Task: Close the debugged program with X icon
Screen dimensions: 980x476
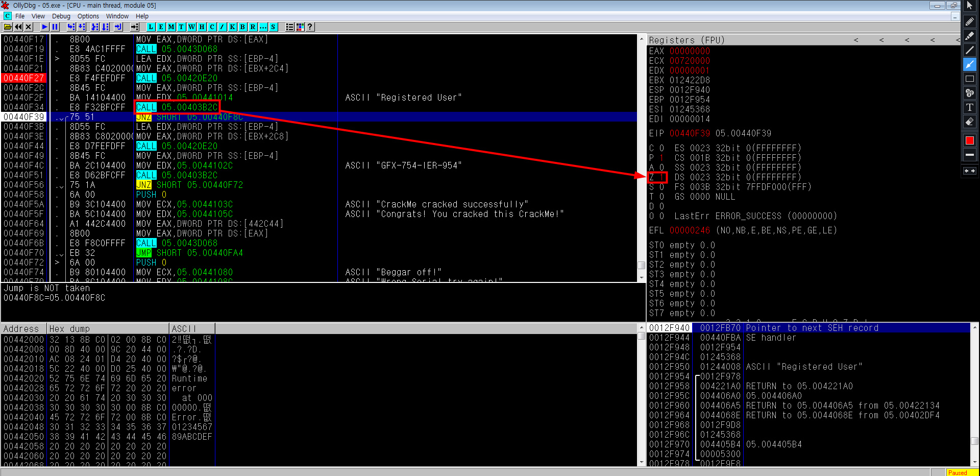Action: 29,27
